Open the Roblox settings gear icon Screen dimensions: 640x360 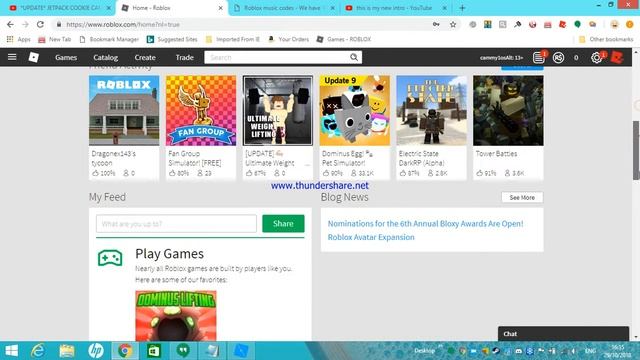(x=596, y=58)
